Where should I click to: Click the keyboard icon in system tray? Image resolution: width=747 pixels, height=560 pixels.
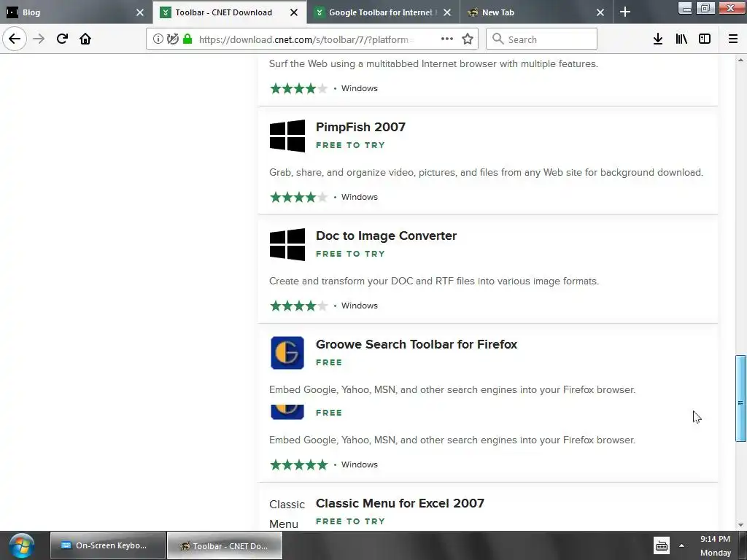coord(661,545)
